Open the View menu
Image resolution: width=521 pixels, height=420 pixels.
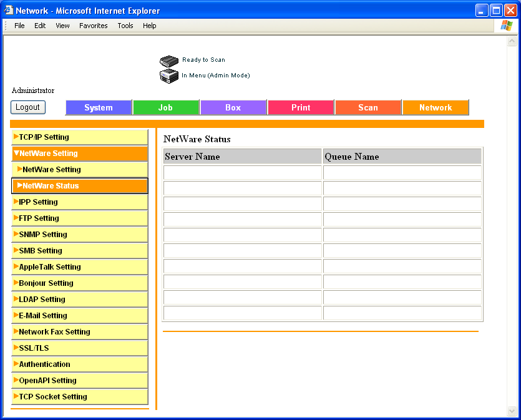62,26
